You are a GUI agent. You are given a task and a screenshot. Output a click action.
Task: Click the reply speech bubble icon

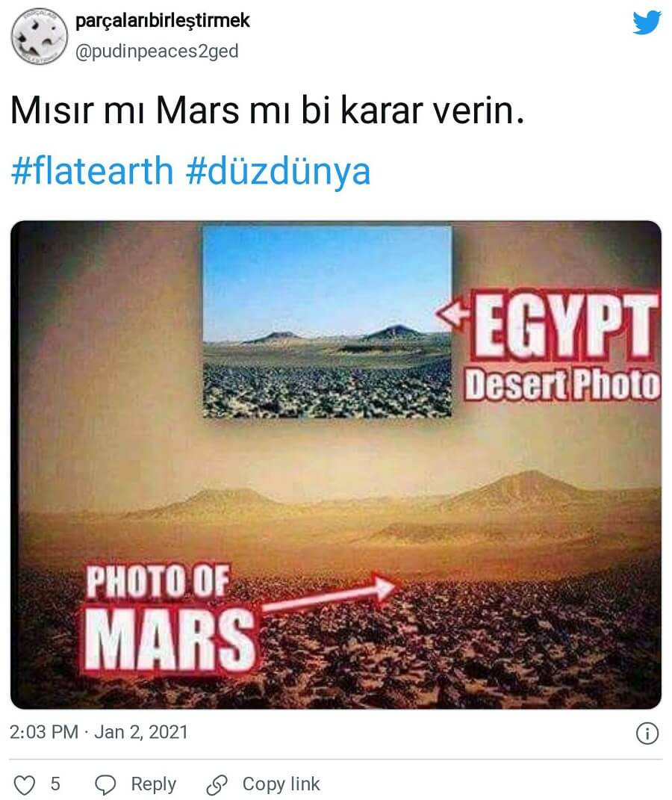click(105, 785)
